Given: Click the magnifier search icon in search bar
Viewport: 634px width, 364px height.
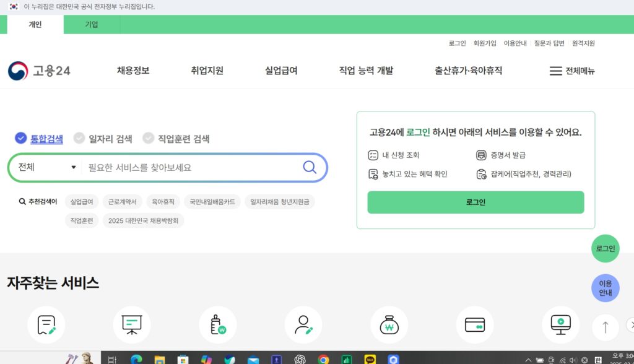Looking at the screenshot, I should [310, 167].
